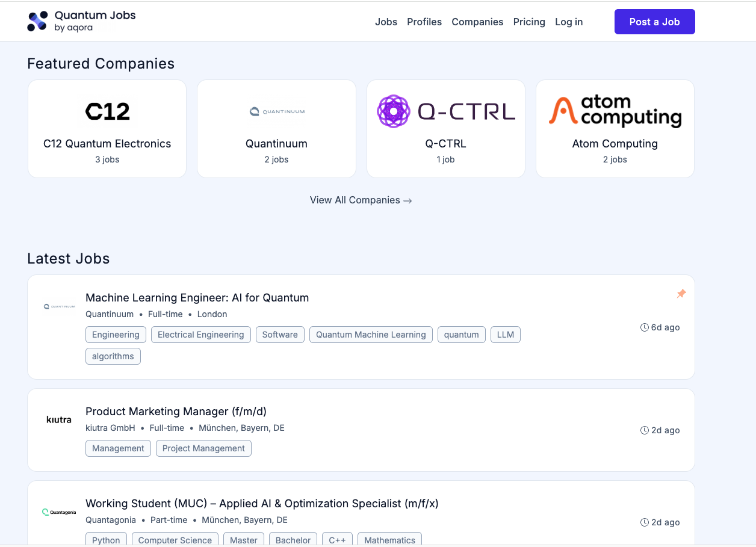The width and height of the screenshot is (756, 547).
Task: Click the 6d ago timestamp
Action: [x=665, y=327]
